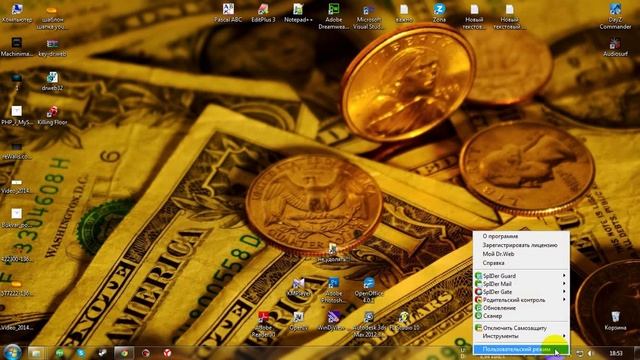Select the Zona desktop icon
Screen dimensions: 640x360
(439, 13)
